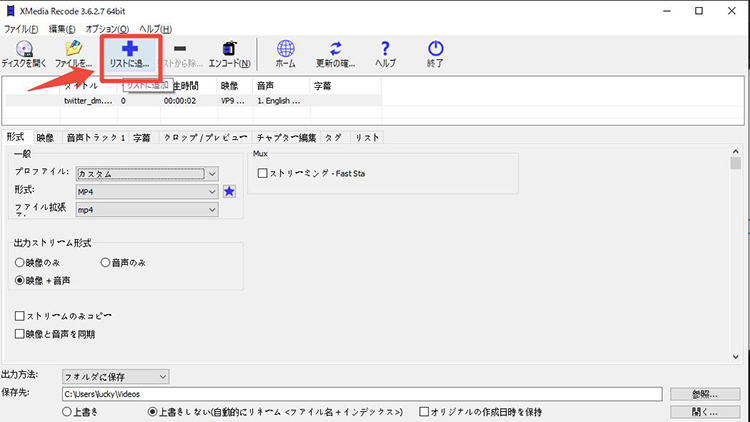Open the ヘルプ menu in menu bar
This screenshot has width=750, height=422.
(x=155, y=29)
